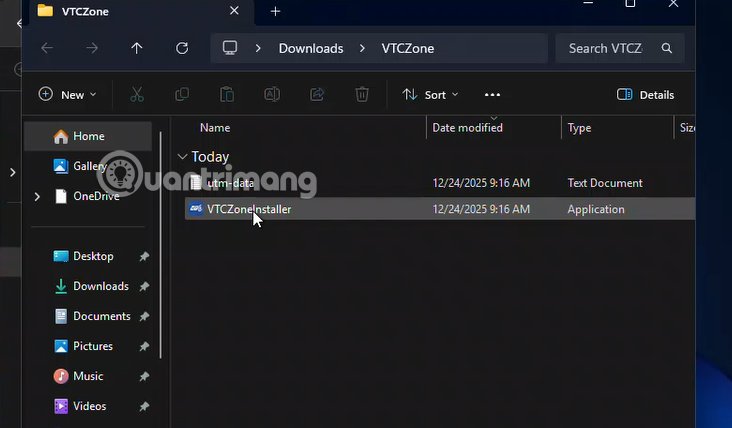Click the Cut scissors icon
Viewport: 732px width, 428px height.
[x=137, y=95]
